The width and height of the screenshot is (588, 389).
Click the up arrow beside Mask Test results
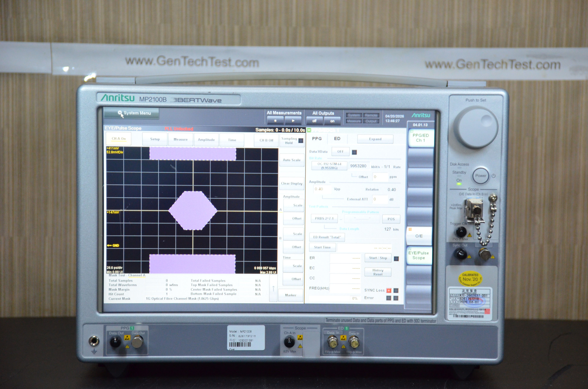click(x=273, y=289)
